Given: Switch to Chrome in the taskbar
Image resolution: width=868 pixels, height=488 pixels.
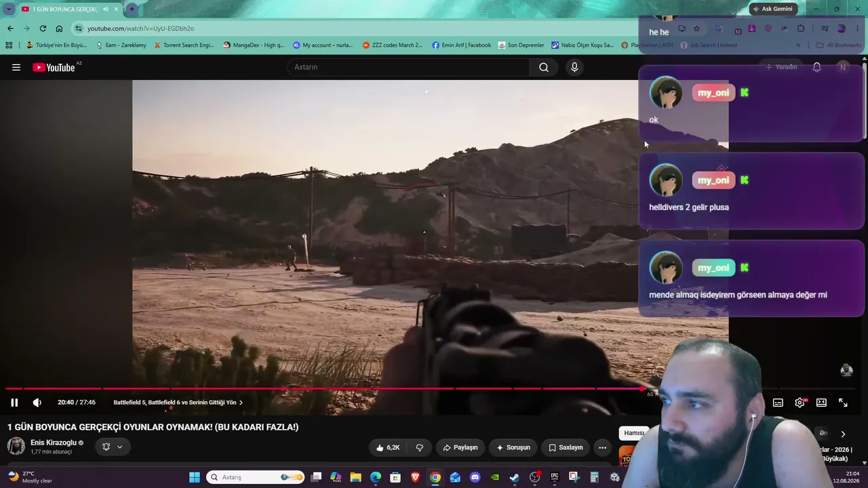Looking at the screenshot, I should pos(435,477).
